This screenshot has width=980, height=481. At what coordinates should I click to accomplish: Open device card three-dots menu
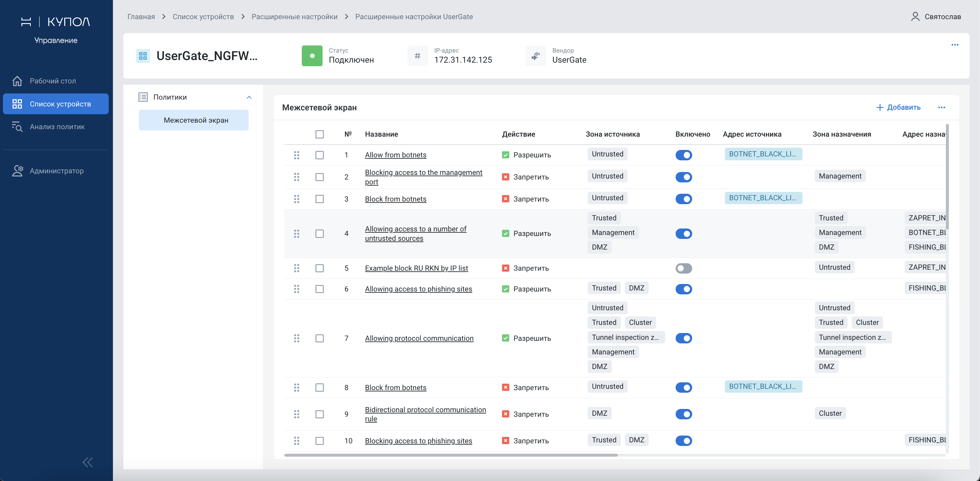pos(954,45)
